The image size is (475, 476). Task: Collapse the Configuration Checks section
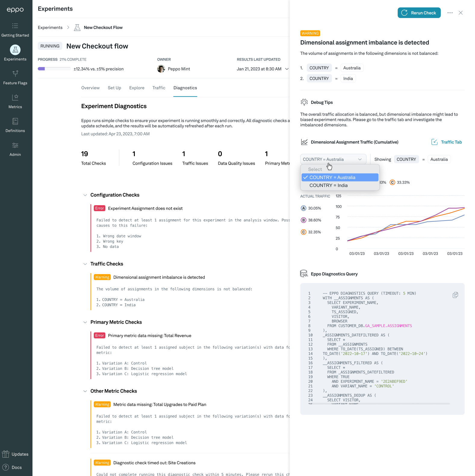click(85, 195)
